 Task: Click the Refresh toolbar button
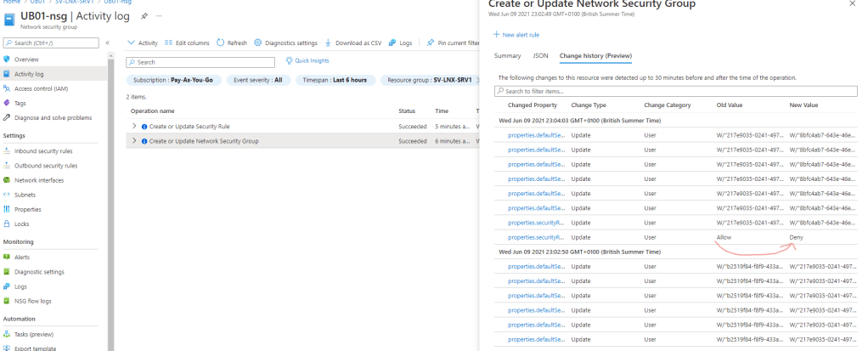232,42
